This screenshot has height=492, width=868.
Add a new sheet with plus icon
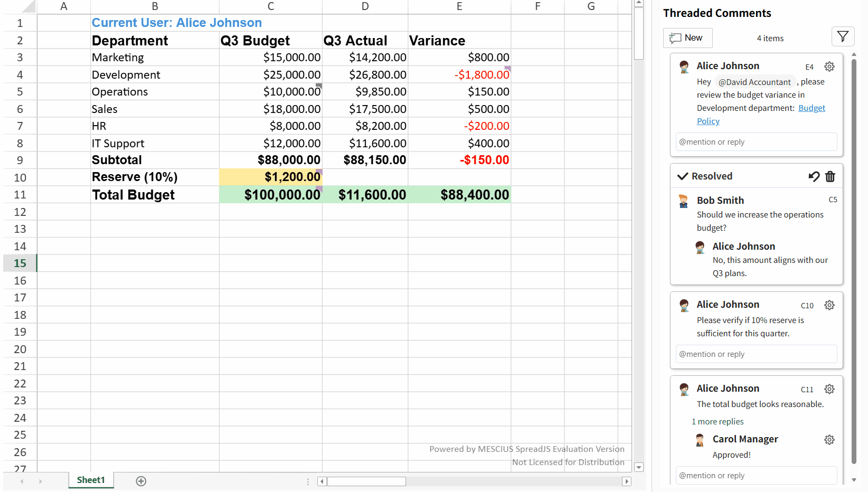141,481
